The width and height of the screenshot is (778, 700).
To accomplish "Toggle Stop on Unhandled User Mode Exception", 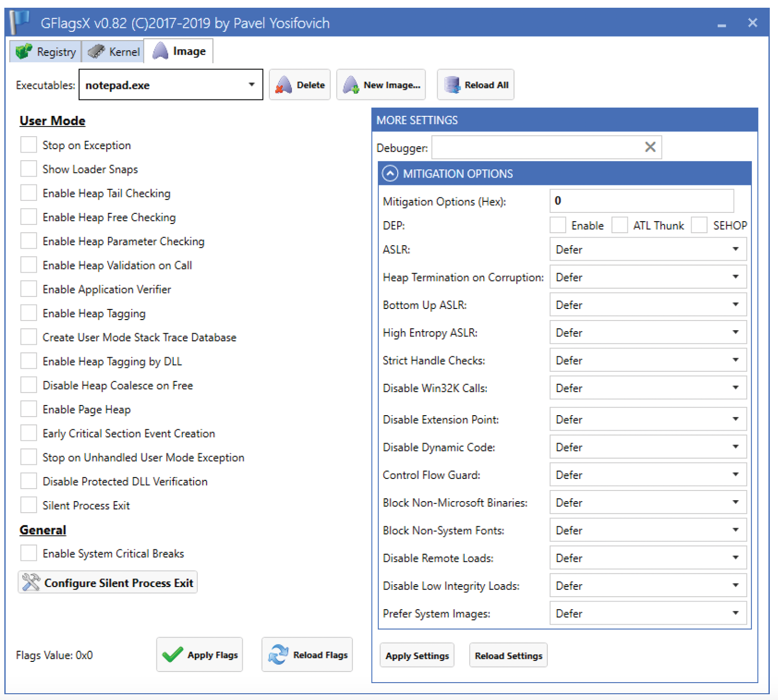I will (28, 457).
